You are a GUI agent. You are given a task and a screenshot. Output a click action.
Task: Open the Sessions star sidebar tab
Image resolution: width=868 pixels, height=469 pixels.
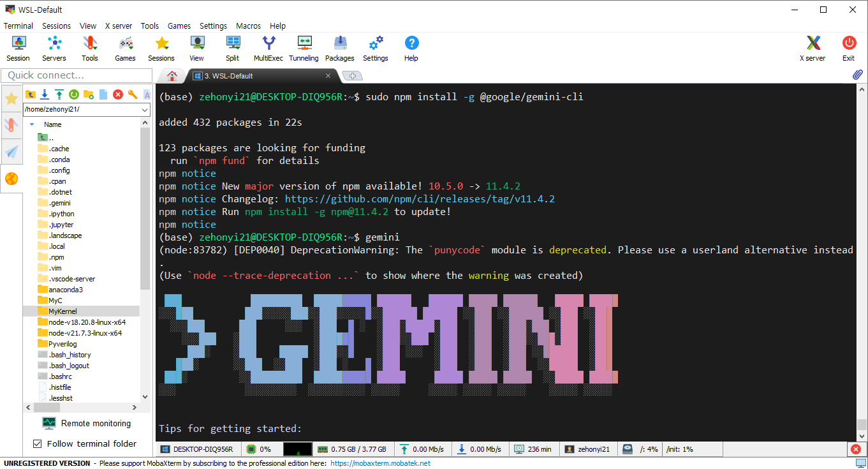[x=11, y=98]
